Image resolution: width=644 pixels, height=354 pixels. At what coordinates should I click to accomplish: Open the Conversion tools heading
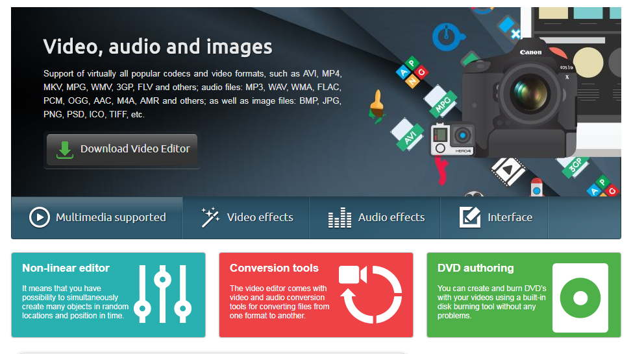[x=274, y=268]
